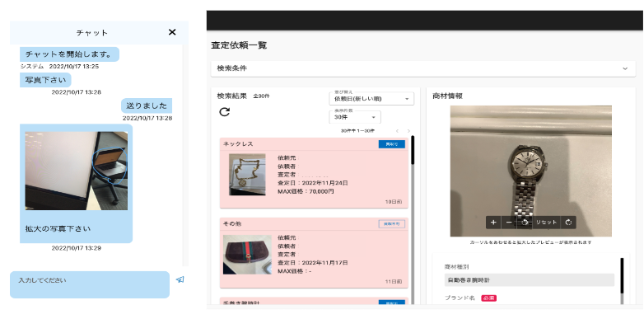The image size is (644, 319).
Task: Click the chat message input field
Action: click(x=90, y=284)
